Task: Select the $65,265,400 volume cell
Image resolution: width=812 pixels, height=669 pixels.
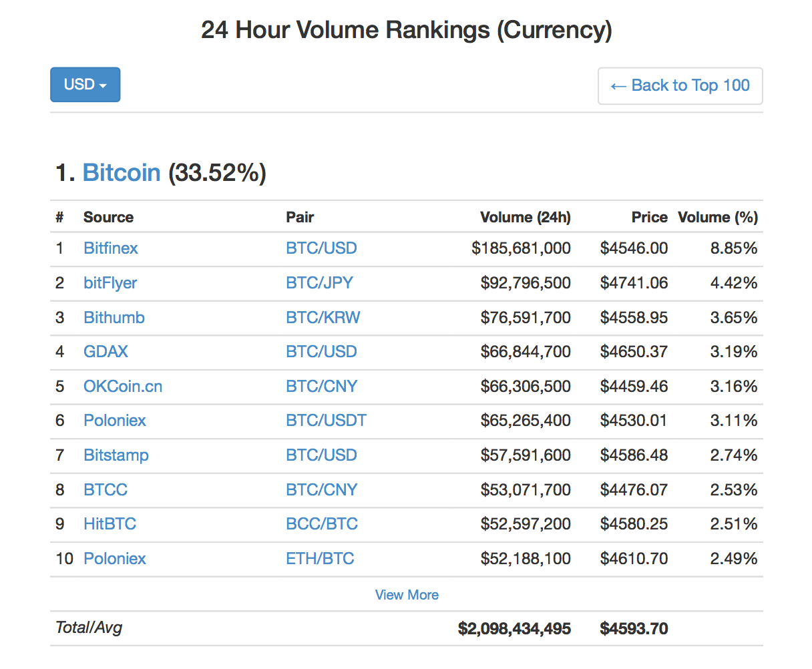Action: [x=526, y=421]
